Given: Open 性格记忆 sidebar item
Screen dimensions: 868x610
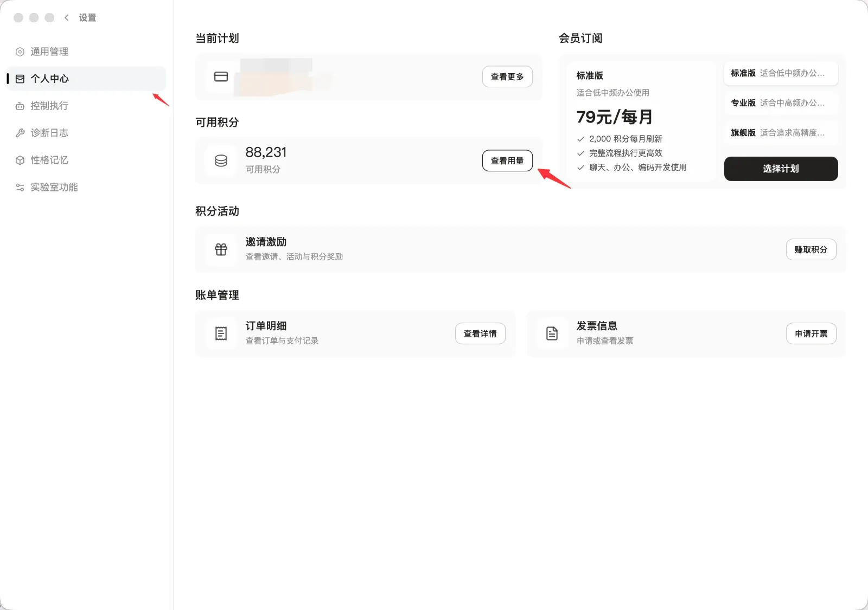Looking at the screenshot, I should pyautogui.click(x=87, y=160).
